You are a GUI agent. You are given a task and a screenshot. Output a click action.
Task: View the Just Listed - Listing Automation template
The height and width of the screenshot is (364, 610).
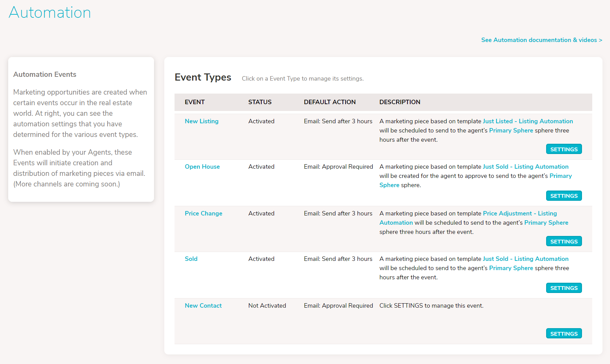528,121
